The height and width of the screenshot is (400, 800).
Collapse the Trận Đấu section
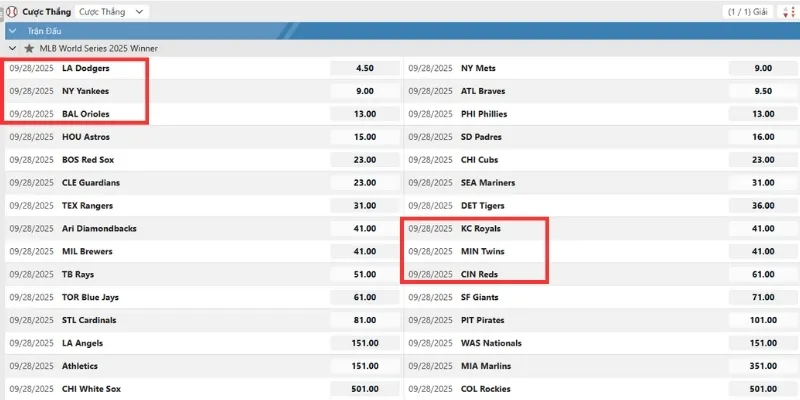pyautogui.click(x=12, y=31)
